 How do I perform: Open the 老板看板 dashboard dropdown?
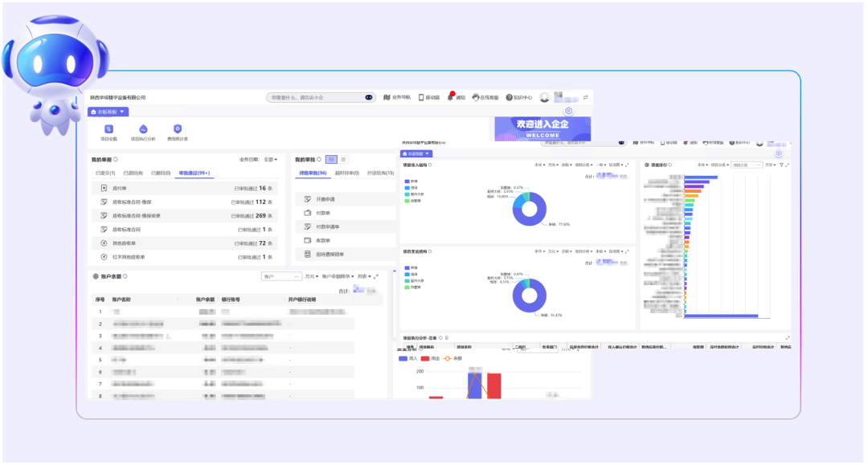pos(108,112)
